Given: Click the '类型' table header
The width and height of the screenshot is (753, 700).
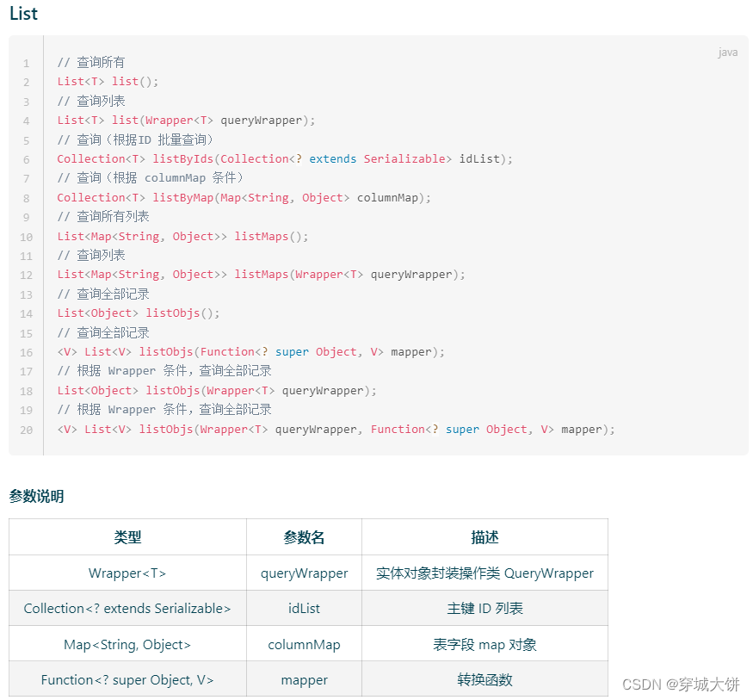Looking at the screenshot, I should [127, 537].
